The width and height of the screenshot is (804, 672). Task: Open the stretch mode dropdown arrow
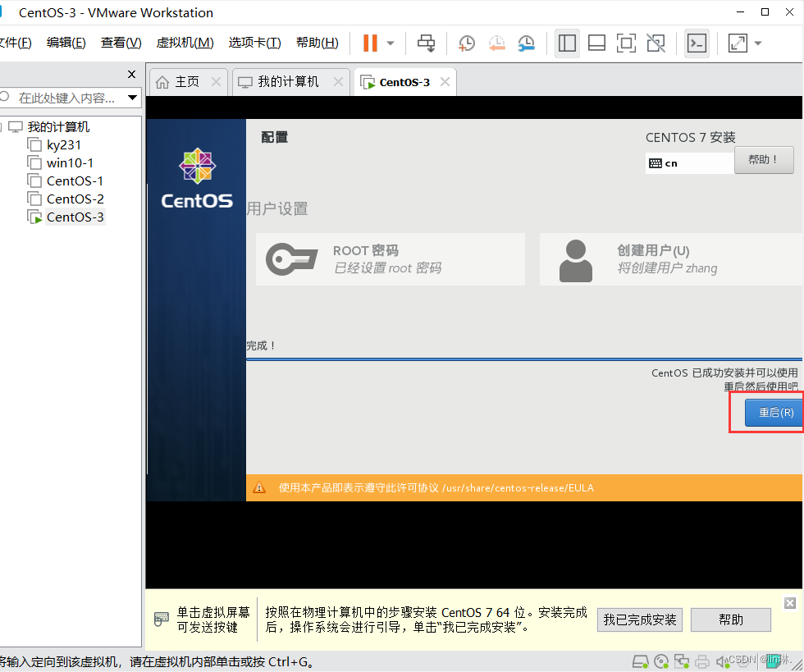pyautogui.click(x=758, y=43)
